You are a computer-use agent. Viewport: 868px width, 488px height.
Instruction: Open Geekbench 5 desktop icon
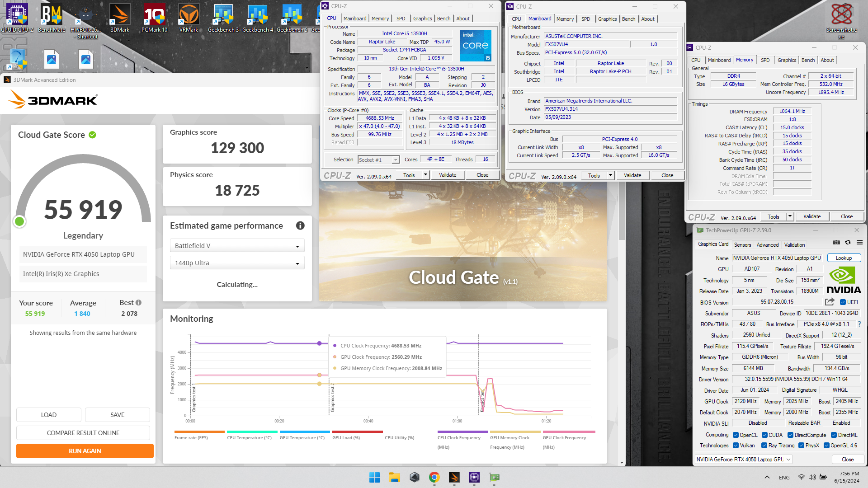click(292, 18)
